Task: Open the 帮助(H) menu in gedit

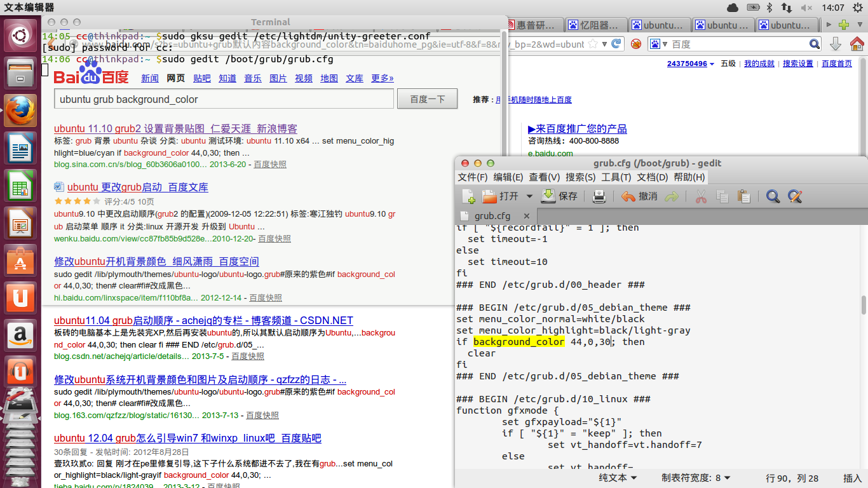Action: [689, 177]
